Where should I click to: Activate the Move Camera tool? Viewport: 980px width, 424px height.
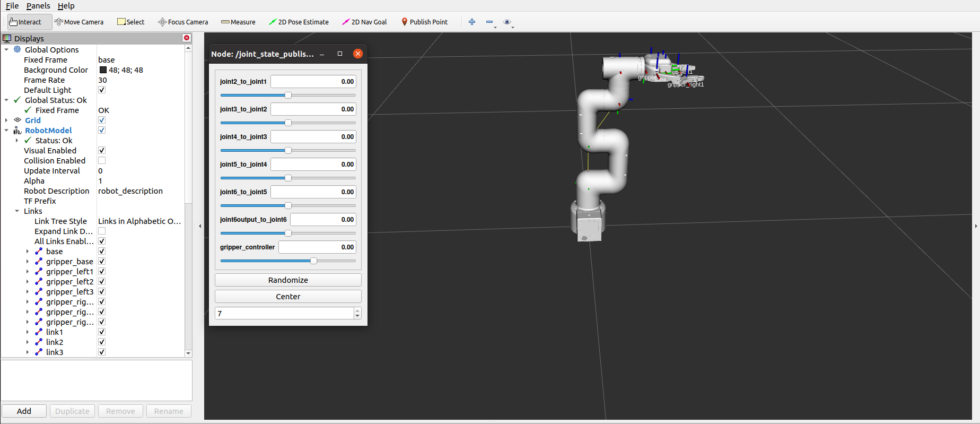[79, 22]
